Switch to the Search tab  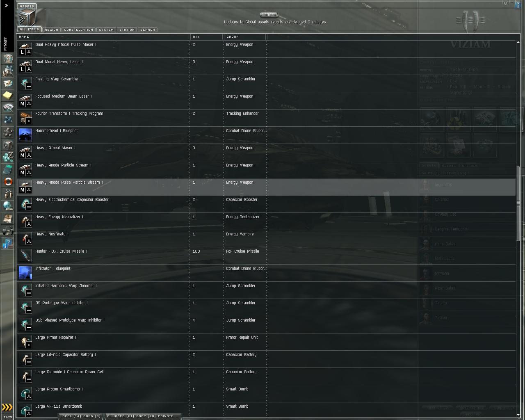tap(148, 30)
